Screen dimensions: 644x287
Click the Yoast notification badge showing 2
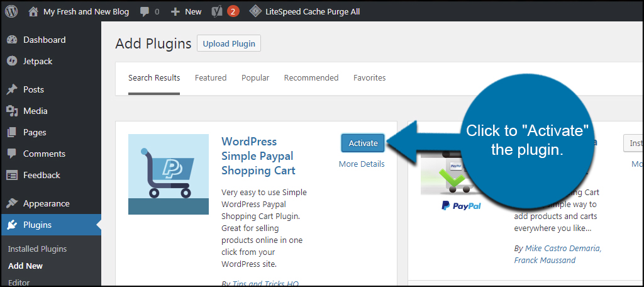click(233, 12)
